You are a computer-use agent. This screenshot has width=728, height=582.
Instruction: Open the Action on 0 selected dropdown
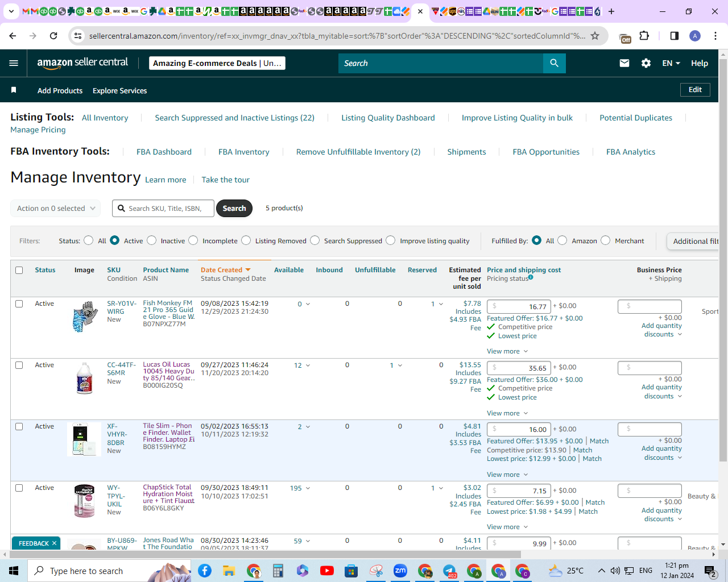click(56, 209)
